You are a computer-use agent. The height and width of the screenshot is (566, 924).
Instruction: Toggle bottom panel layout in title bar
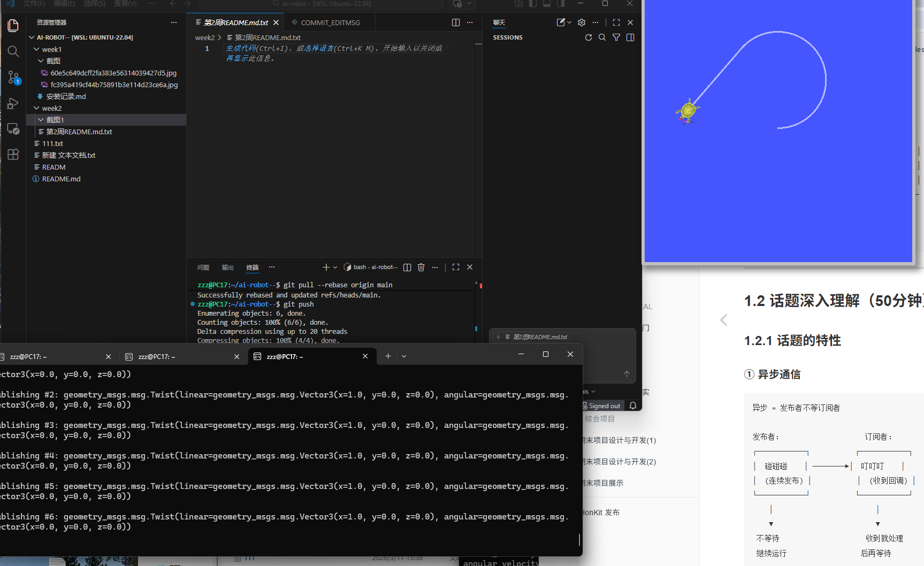tap(547, 4)
